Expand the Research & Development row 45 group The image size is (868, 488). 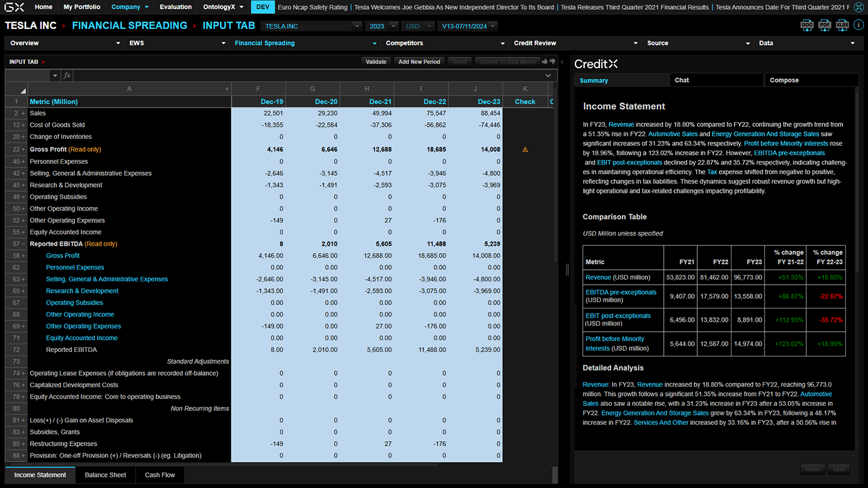[23, 185]
